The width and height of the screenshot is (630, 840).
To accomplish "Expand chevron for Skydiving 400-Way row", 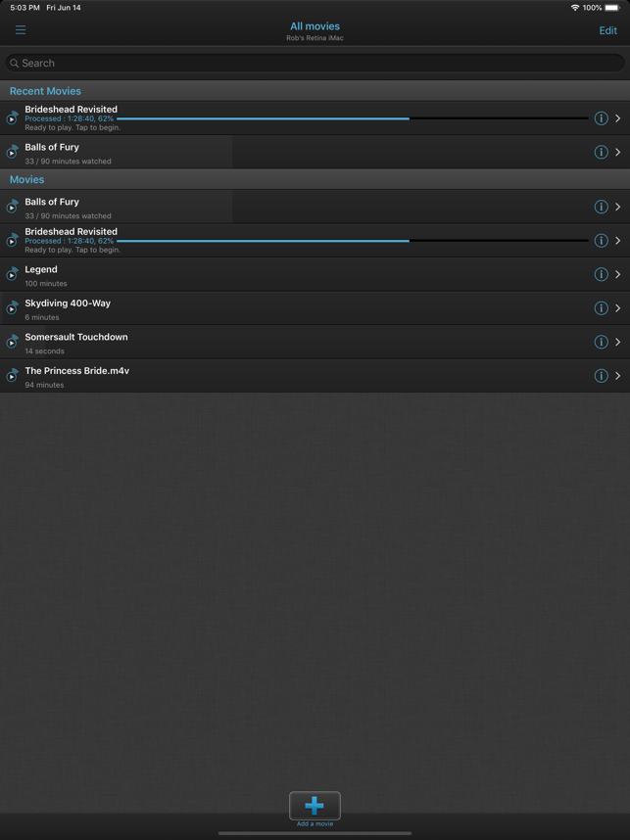I will pyautogui.click(x=618, y=308).
